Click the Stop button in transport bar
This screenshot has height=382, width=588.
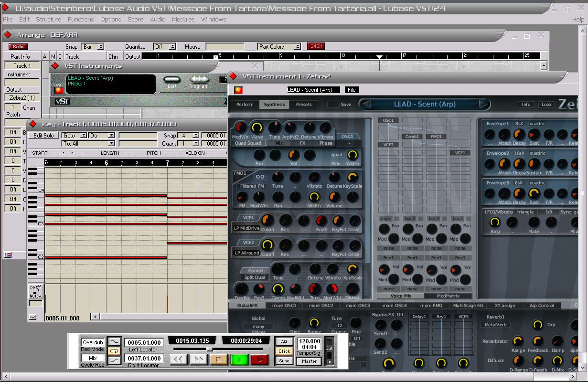coord(219,360)
